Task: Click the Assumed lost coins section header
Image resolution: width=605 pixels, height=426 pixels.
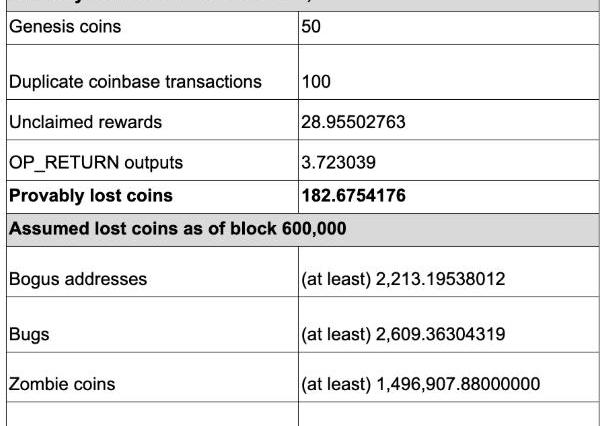Action: pos(178,229)
